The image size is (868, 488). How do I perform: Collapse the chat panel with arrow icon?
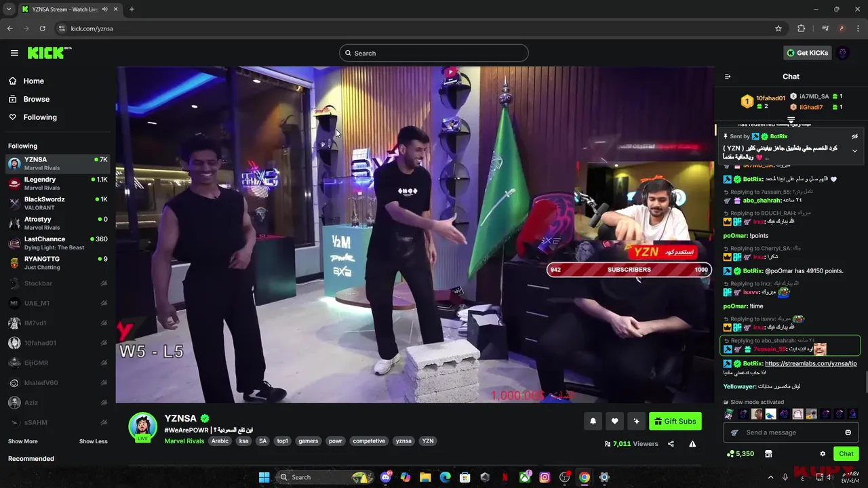point(728,77)
